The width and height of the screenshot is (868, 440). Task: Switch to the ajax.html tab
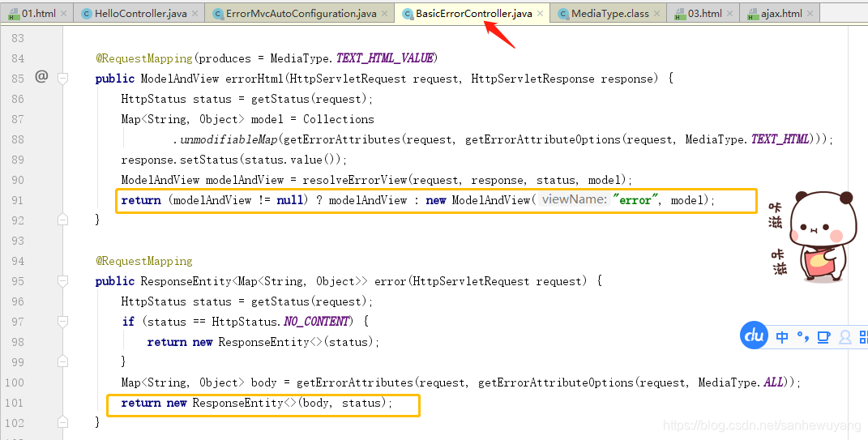pos(780,13)
